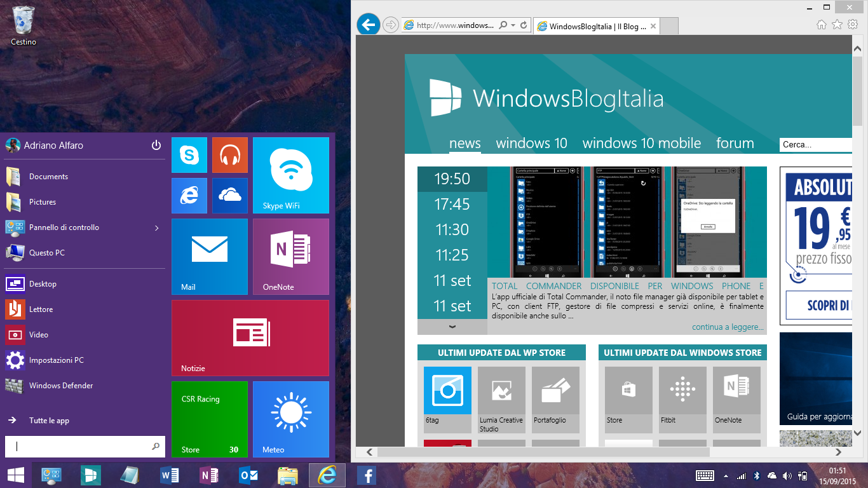Open IE tools gear menu
This screenshot has height=488, width=868.
(853, 24)
